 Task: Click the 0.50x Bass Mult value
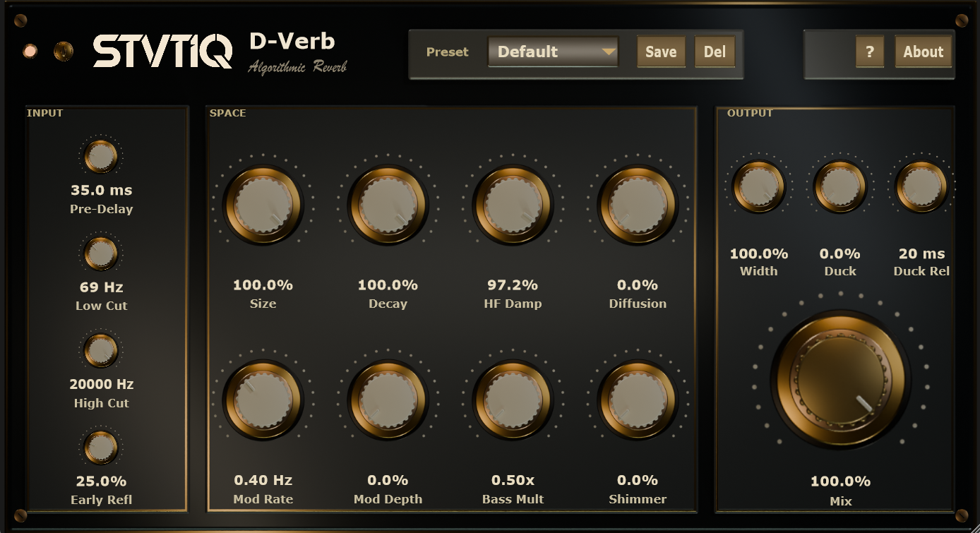click(x=513, y=480)
